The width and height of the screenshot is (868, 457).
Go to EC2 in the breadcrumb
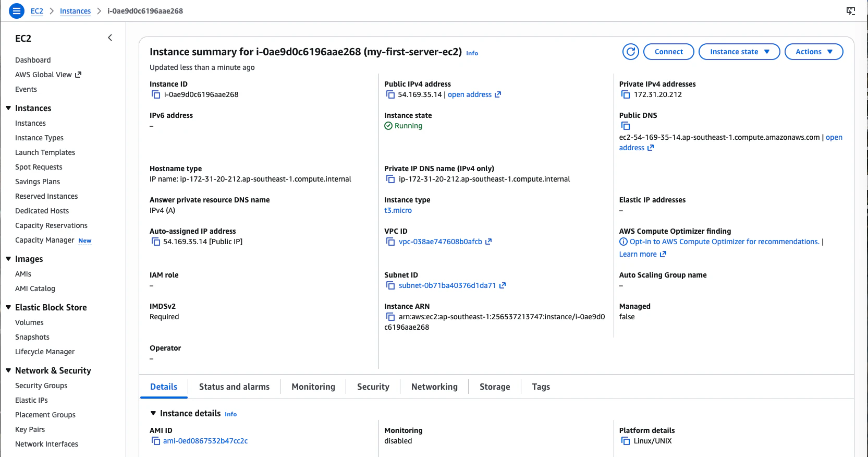click(x=37, y=11)
